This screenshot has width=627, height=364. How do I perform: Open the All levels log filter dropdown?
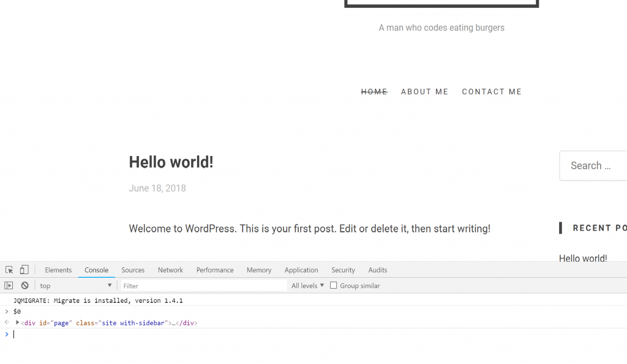coord(307,286)
